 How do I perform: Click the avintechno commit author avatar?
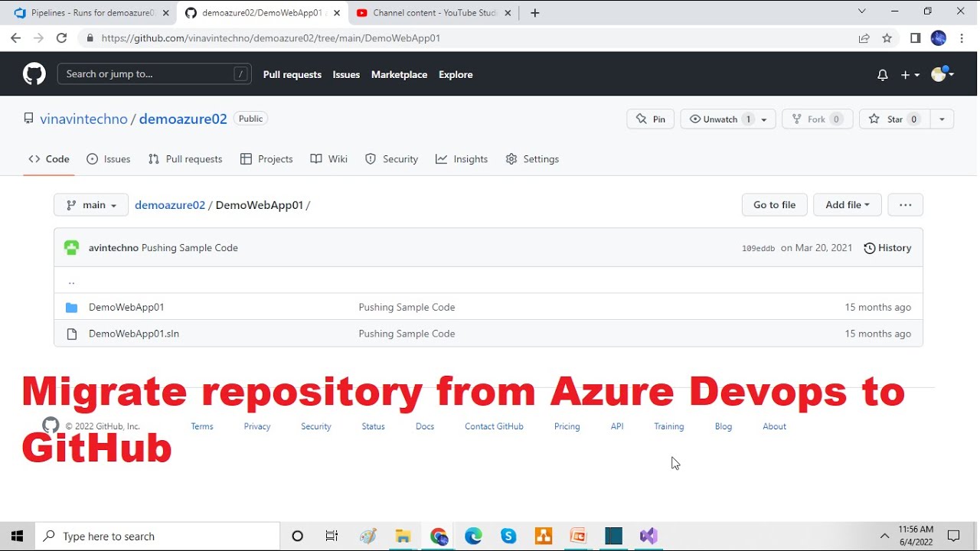[x=71, y=248]
